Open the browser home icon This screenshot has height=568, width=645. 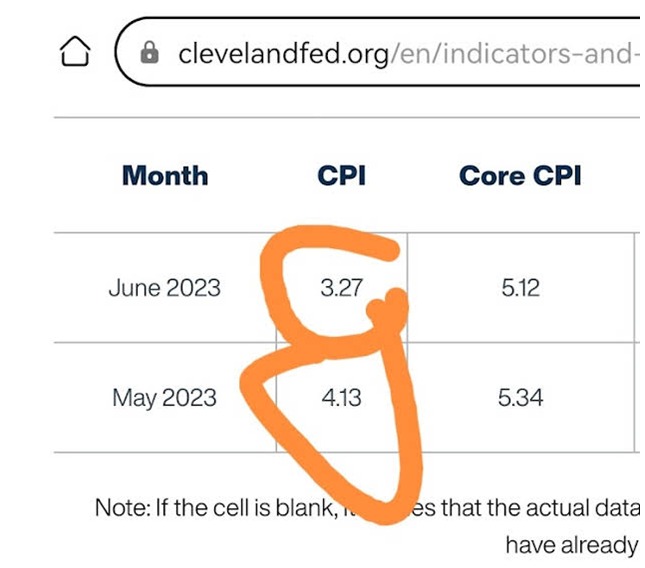coord(75,51)
